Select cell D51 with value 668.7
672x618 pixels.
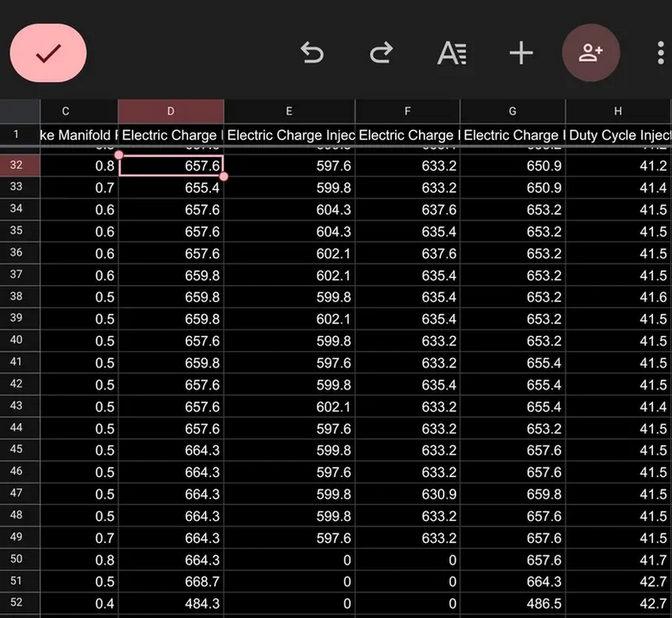[x=171, y=582]
